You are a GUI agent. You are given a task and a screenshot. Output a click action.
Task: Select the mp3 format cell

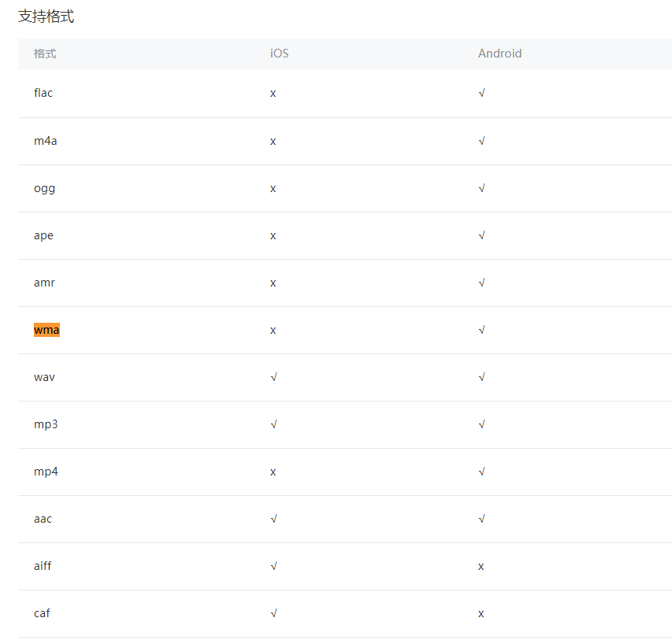[x=46, y=424]
